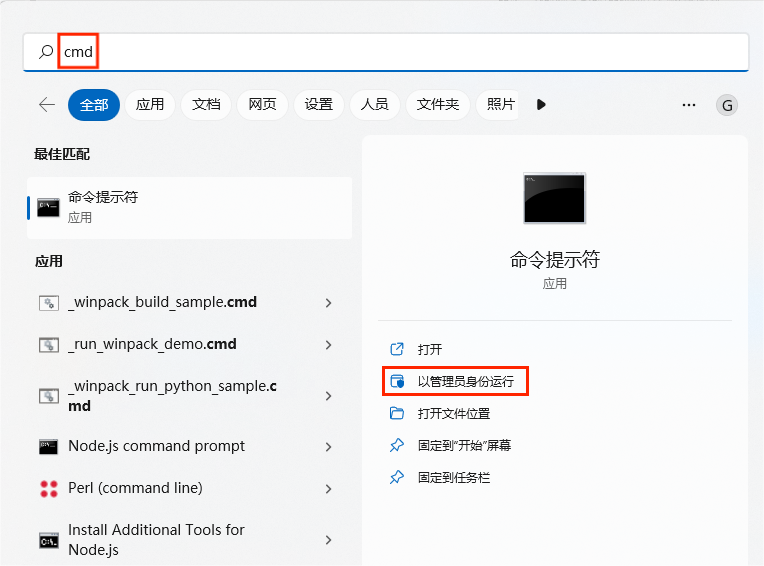Click the G user account avatar

(x=727, y=105)
